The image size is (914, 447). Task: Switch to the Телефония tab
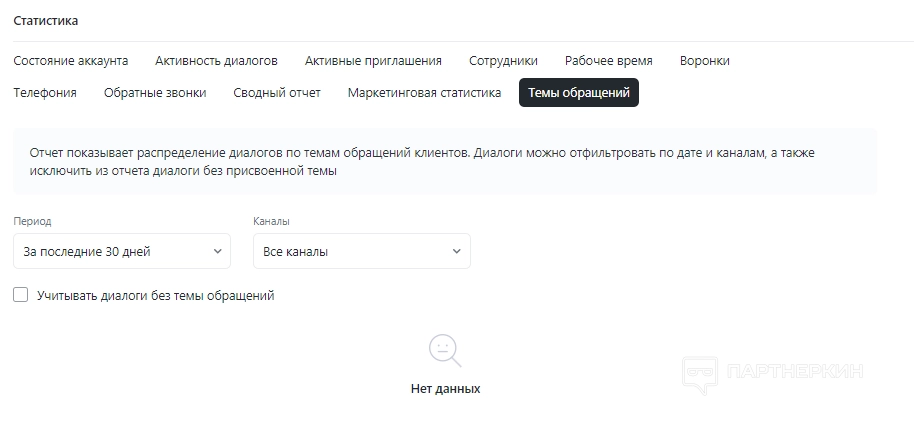pos(45,93)
